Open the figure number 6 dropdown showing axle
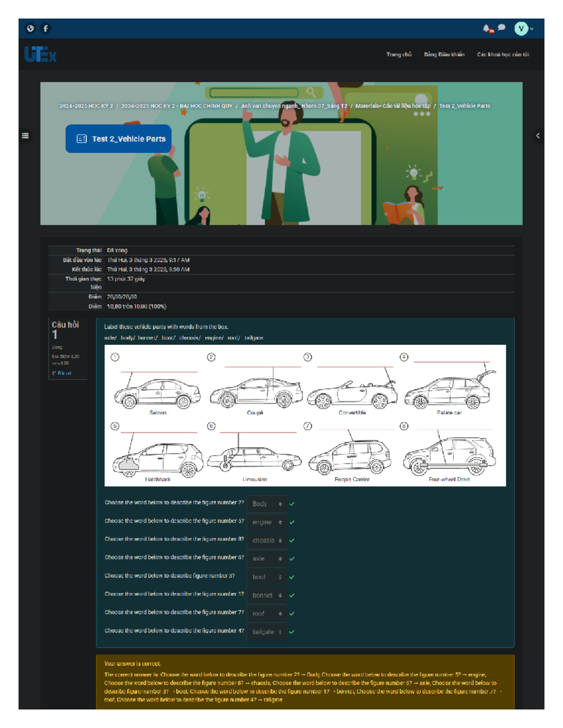Screen dimensions: 563x728 pos(266,559)
